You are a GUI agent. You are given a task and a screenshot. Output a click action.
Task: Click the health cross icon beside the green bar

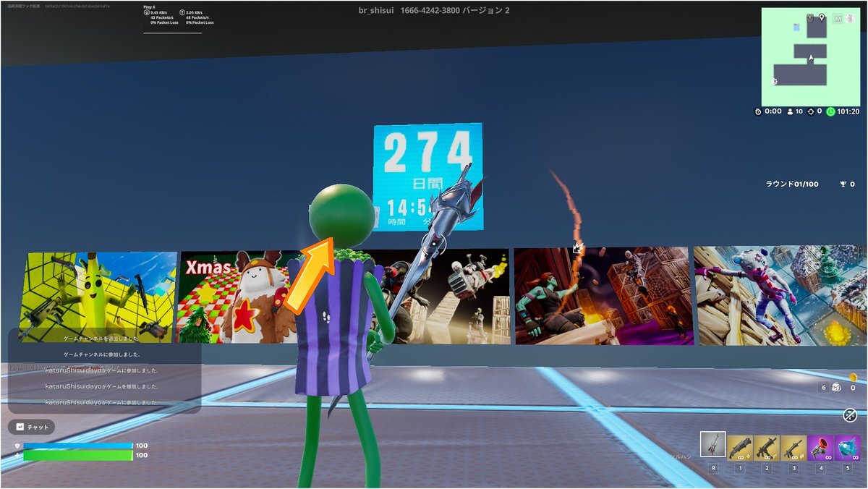(17, 456)
